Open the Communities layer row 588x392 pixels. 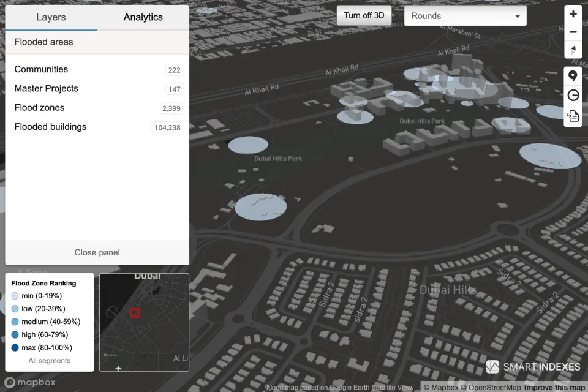click(x=97, y=69)
